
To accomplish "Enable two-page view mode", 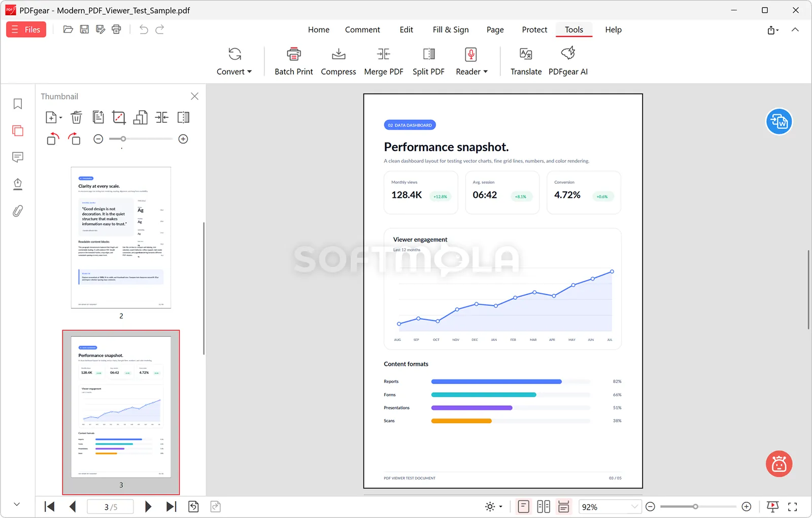I will click(x=544, y=506).
